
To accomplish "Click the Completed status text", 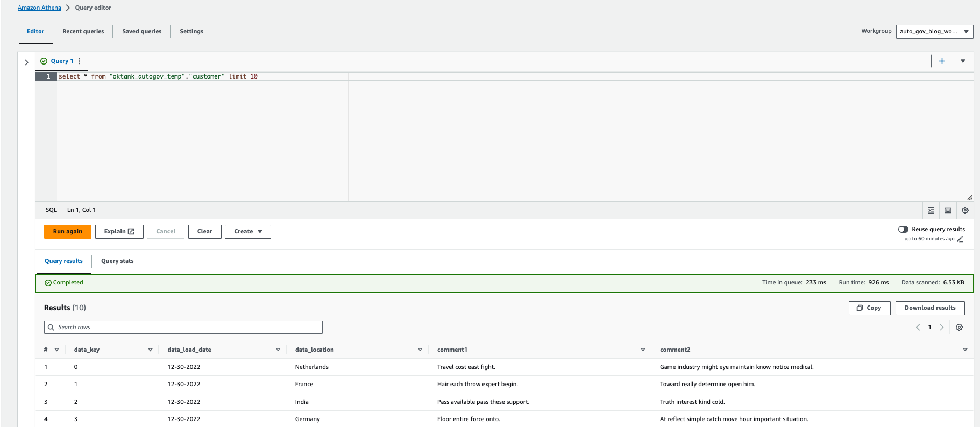I will [x=68, y=283].
